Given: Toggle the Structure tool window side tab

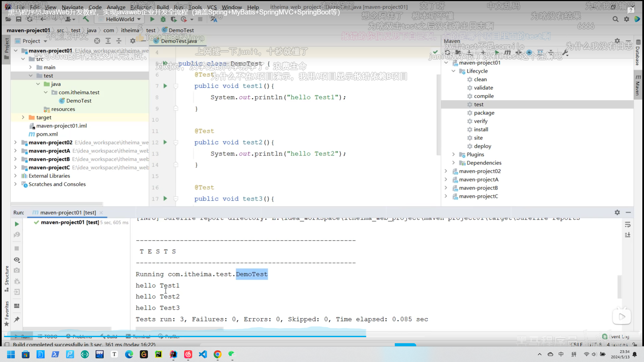Looking at the screenshot, I should point(6,278).
